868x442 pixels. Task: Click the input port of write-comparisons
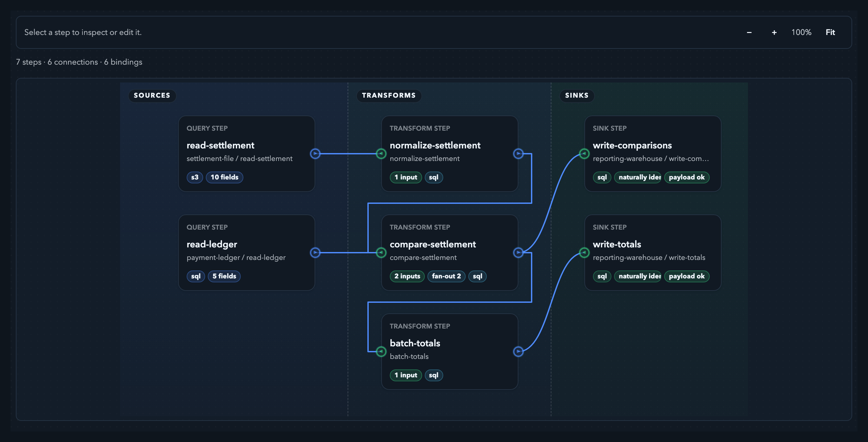tap(584, 154)
